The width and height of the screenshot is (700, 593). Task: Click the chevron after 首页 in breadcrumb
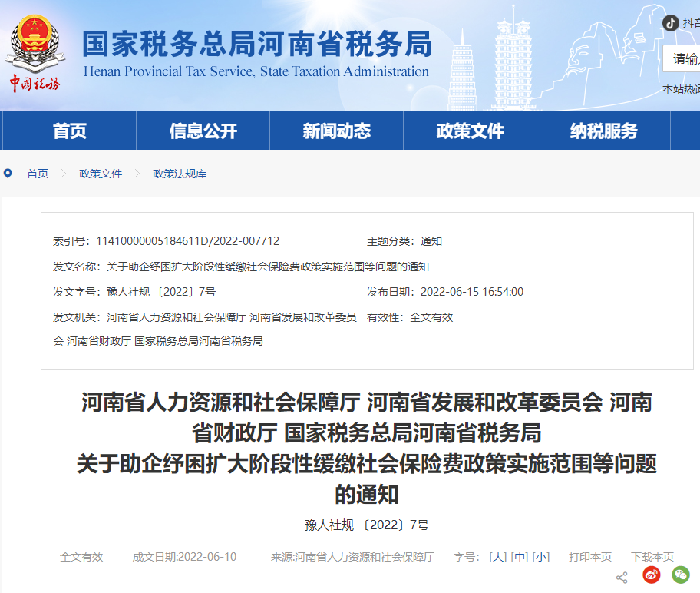tap(64, 174)
